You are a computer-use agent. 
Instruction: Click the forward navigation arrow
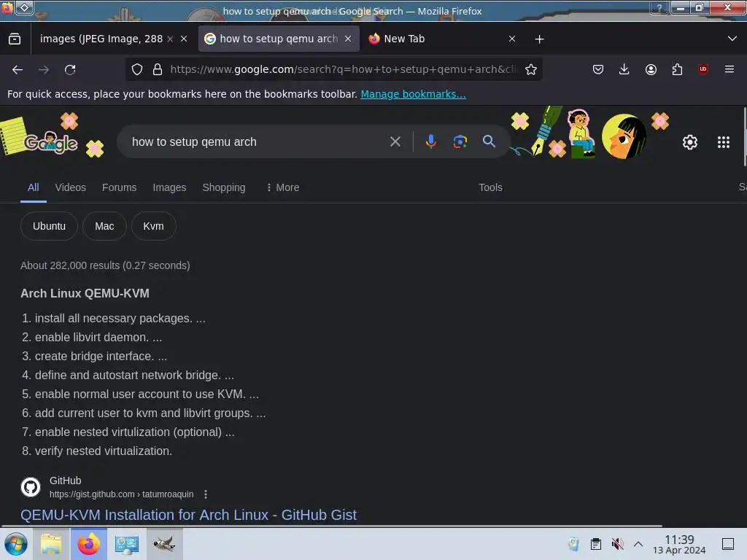(44, 69)
